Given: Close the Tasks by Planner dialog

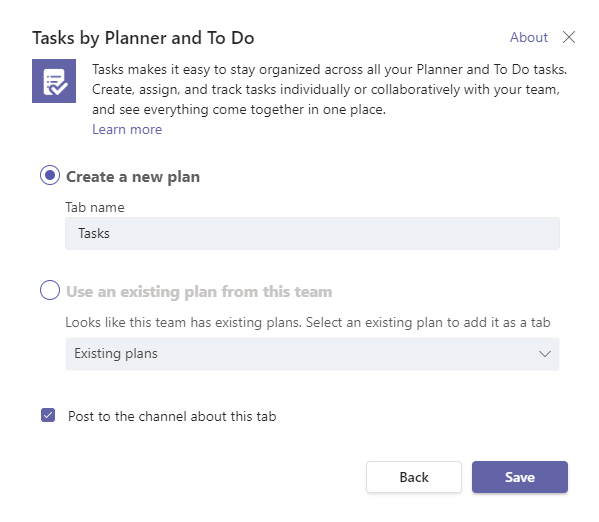Looking at the screenshot, I should (569, 37).
